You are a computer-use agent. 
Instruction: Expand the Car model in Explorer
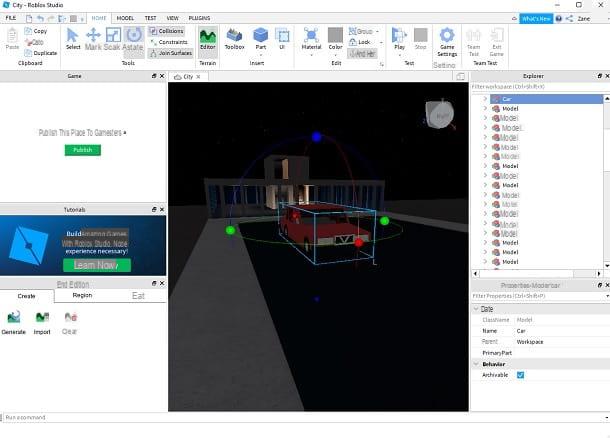(485, 99)
